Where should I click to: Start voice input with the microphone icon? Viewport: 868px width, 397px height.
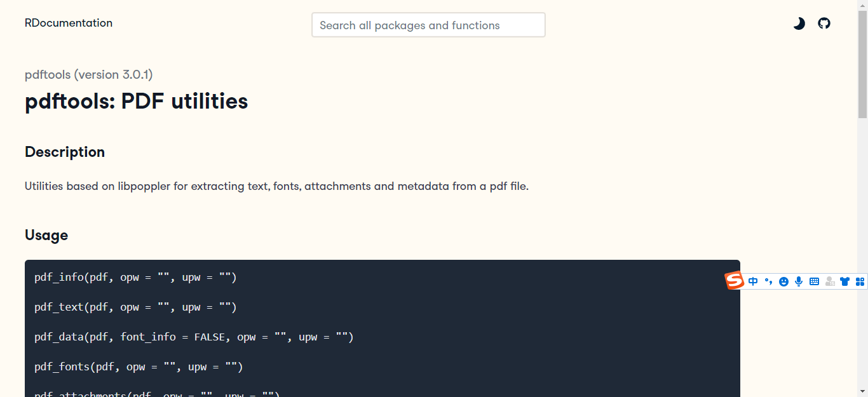tap(799, 281)
